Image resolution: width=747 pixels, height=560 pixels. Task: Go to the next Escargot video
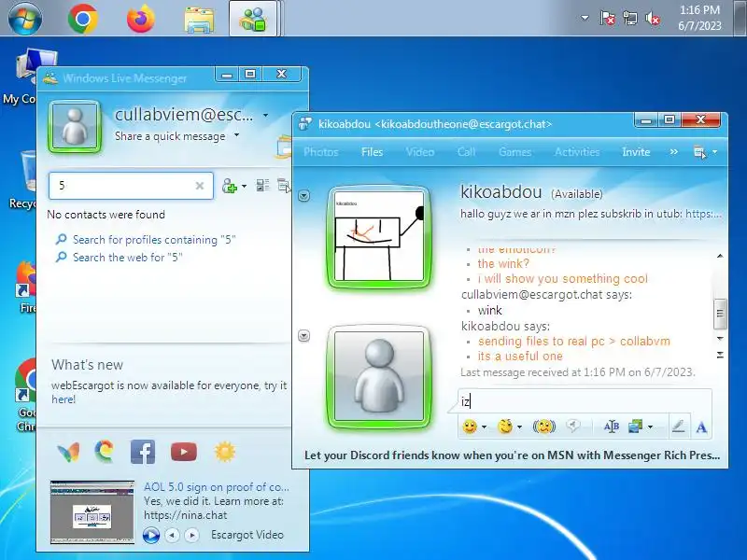(x=192, y=535)
